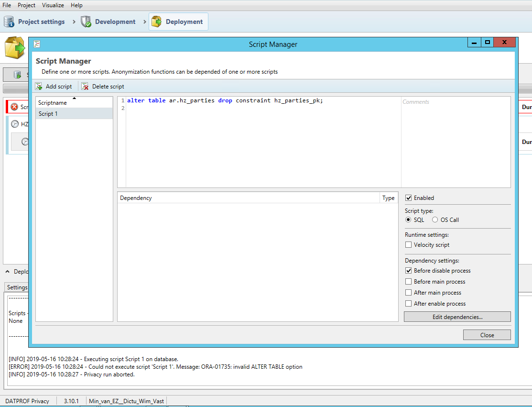Click the Project settings database icon
Viewport: 532px width, 407px height.
coord(9,22)
